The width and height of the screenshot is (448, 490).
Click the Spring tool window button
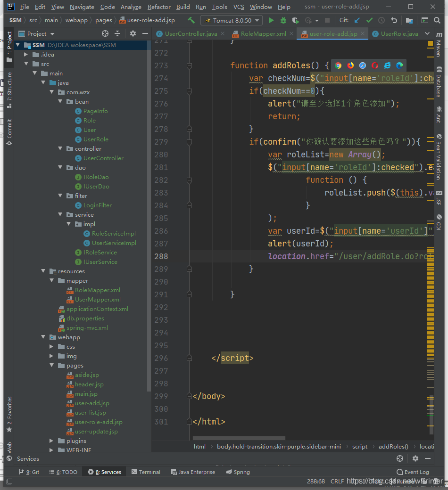238,472
